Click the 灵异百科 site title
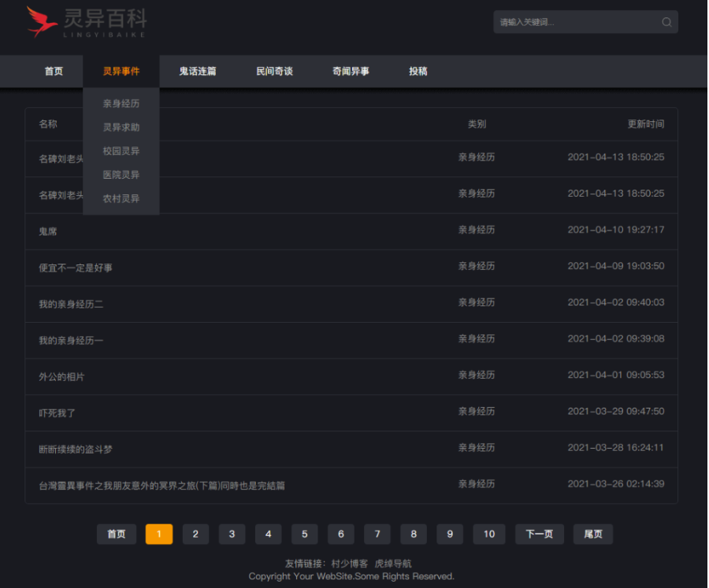709x588 pixels. click(x=105, y=19)
